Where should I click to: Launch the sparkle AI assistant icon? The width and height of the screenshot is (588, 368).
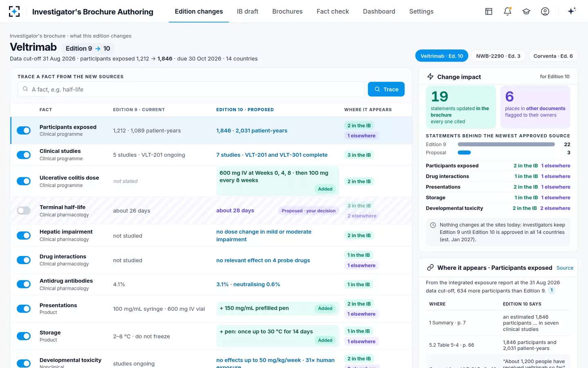pyautogui.click(x=572, y=11)
